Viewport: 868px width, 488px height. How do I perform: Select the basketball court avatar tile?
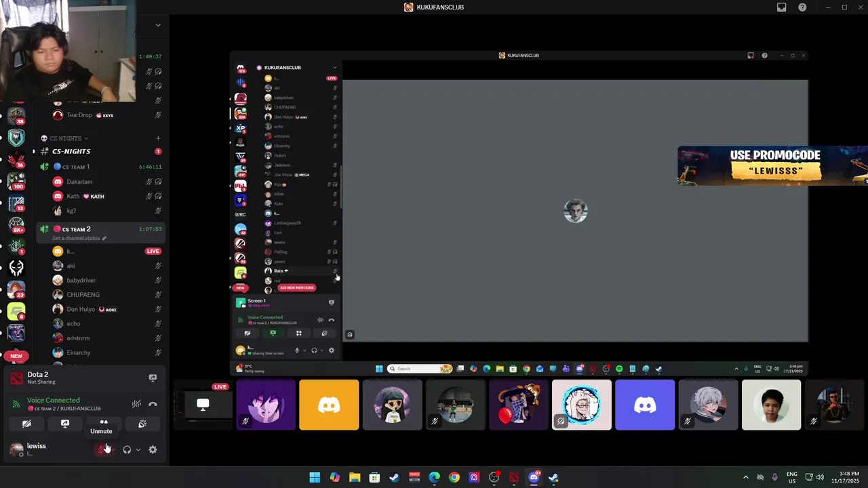(x=456, y=405)
